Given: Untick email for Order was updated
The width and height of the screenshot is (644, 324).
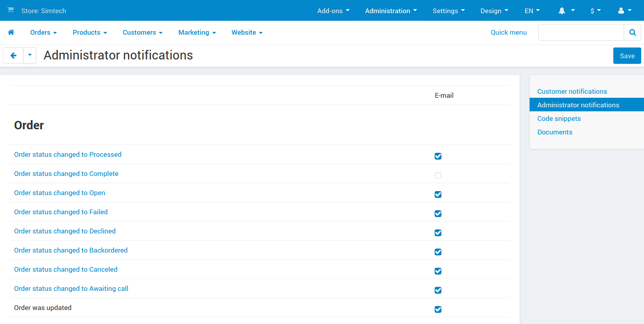Looking at the screenshot, I should [x=438, y=309].
